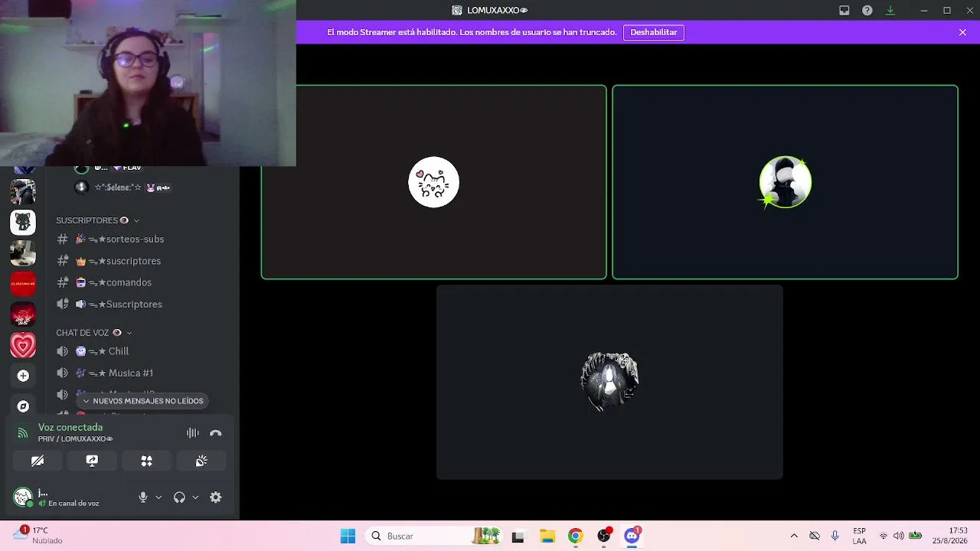980x551 pixels.
Task: Open the red glowing heart server icon
Action: click(x=23, y=315)
